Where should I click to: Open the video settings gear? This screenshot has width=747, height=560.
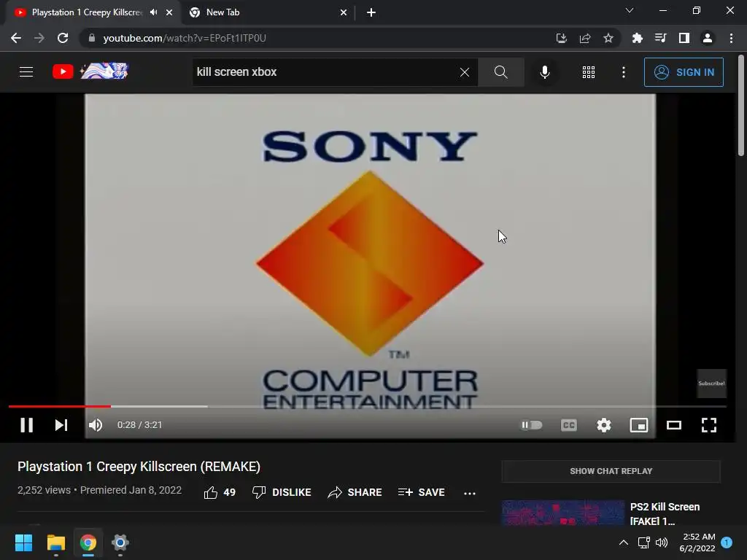(603, 425)
